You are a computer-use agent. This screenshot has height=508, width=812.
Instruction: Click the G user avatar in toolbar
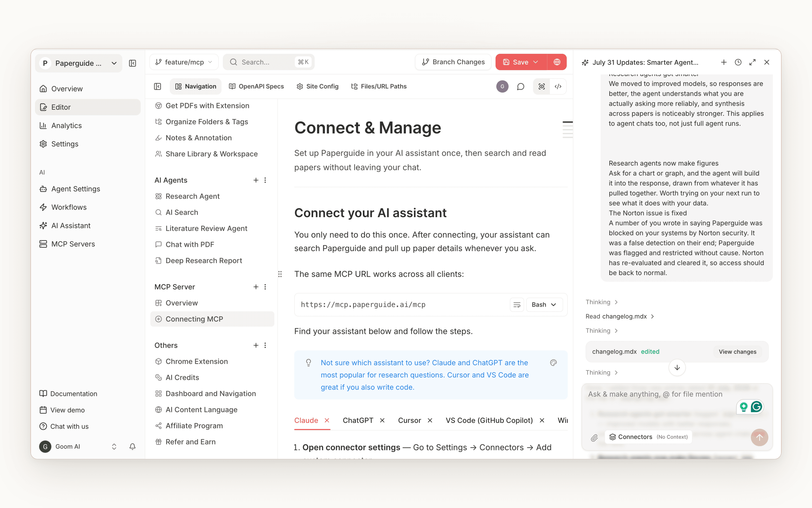(502, 86)
